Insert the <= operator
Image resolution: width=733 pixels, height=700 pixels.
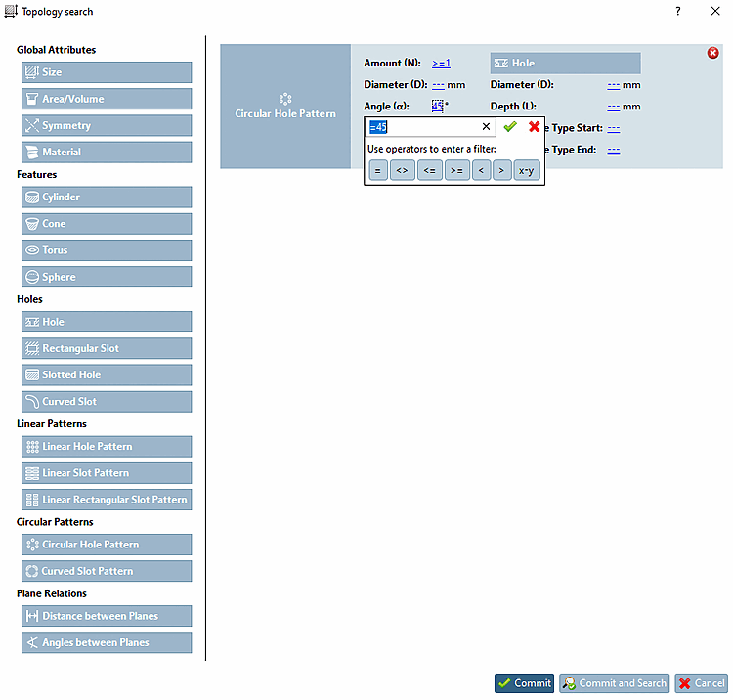tap(430, 171)
